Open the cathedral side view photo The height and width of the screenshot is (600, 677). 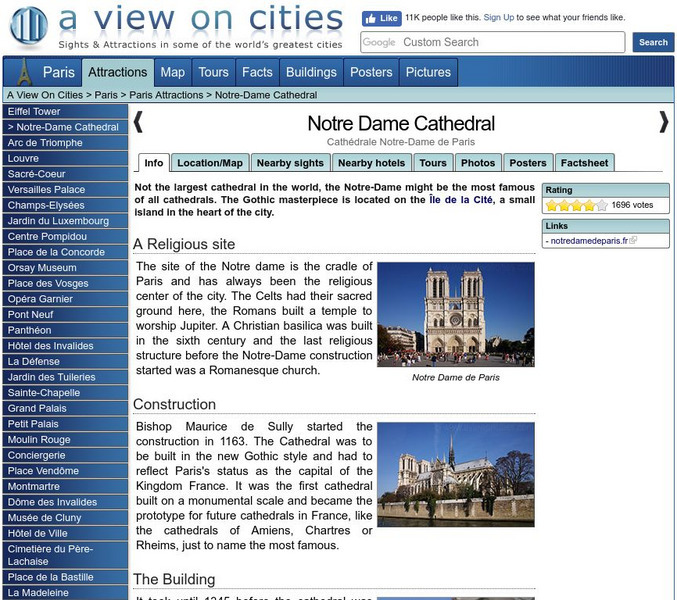pyautogui.click(x=455, y=474)
